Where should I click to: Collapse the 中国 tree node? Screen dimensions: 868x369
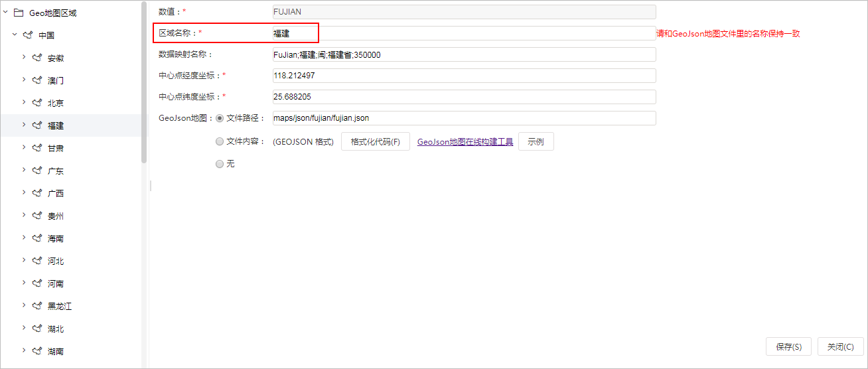15,35
